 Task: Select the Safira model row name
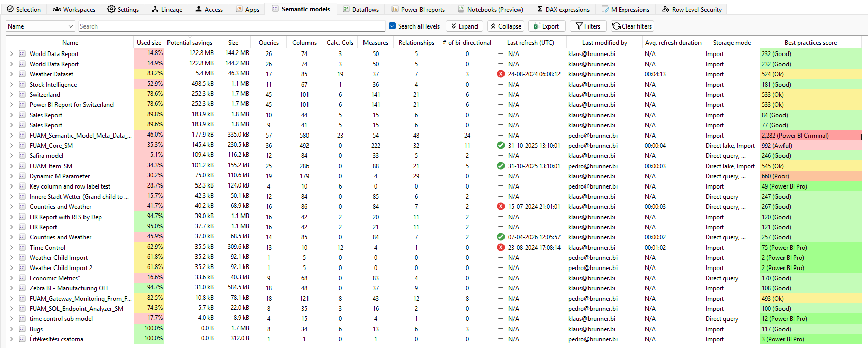pos(46,155)
